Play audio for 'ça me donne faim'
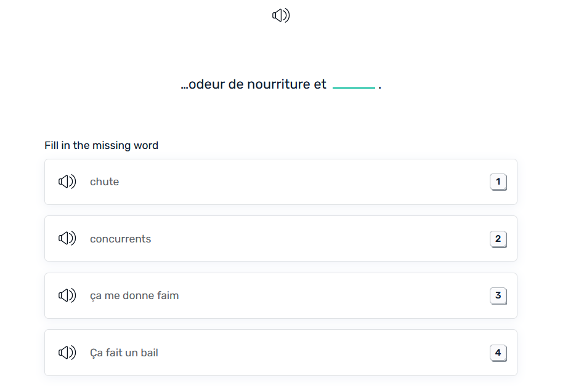The width and height of the screenshot is (584, 392). (x=67, y=295)
